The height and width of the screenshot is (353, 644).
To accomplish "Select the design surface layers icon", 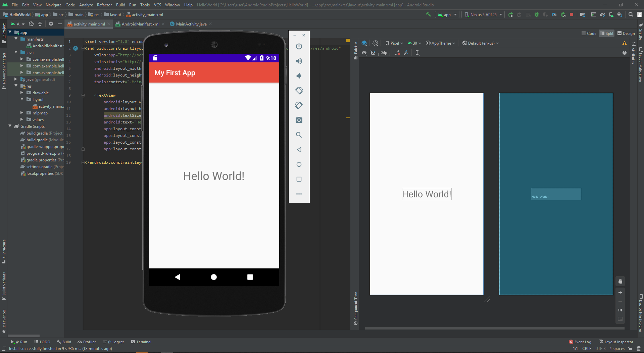I will point(364,43).
